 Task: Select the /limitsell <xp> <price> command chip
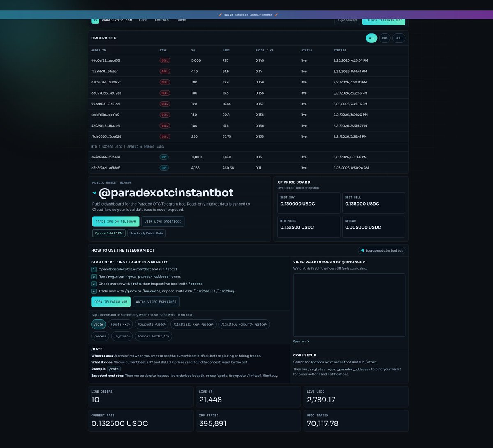[194, 324]
